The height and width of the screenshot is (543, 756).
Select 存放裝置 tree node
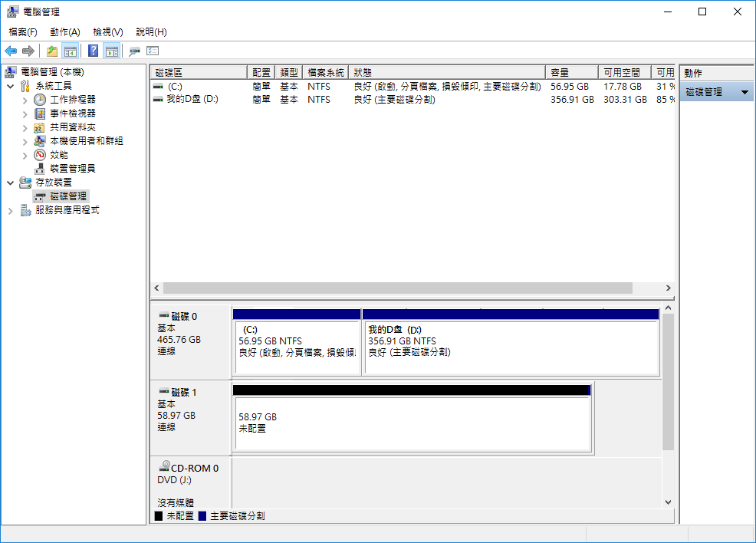pos(54,183)
